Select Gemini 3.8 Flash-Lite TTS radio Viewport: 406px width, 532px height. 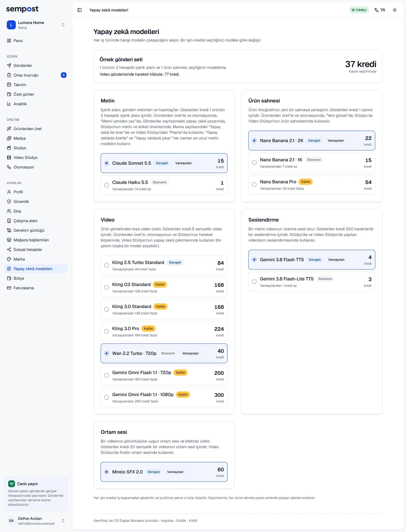[254, 282]
